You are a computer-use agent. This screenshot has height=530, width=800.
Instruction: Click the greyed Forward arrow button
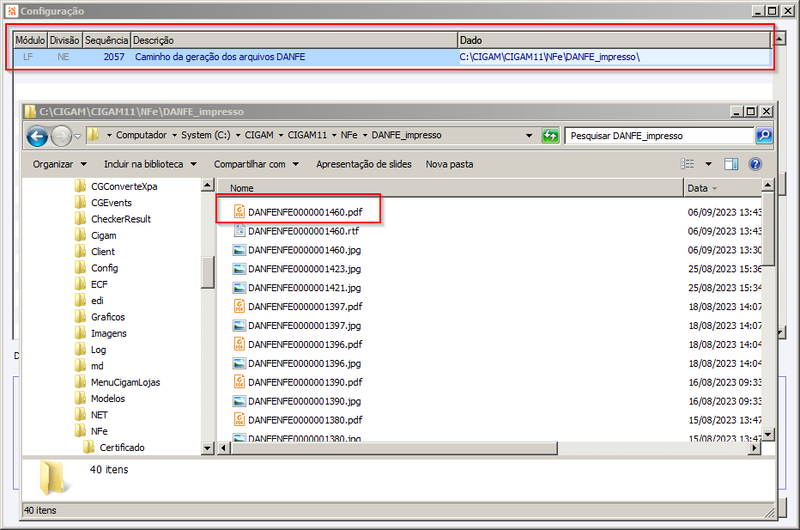[x=62, y=136]
